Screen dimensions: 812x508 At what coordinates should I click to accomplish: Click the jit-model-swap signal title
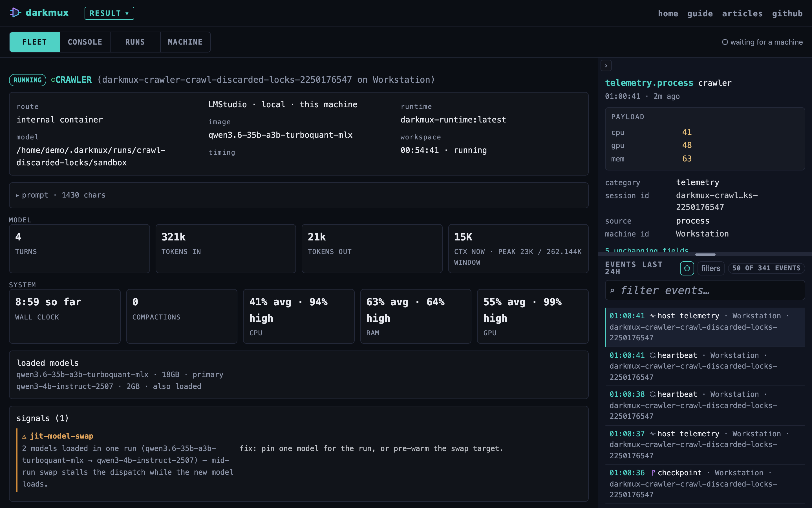62,436
